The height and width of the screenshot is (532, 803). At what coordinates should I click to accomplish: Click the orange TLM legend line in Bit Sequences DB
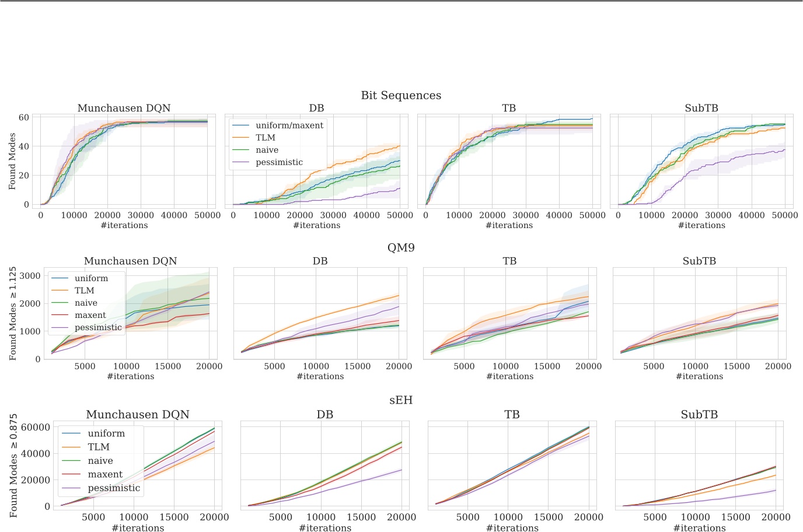(x=241, y=138)
